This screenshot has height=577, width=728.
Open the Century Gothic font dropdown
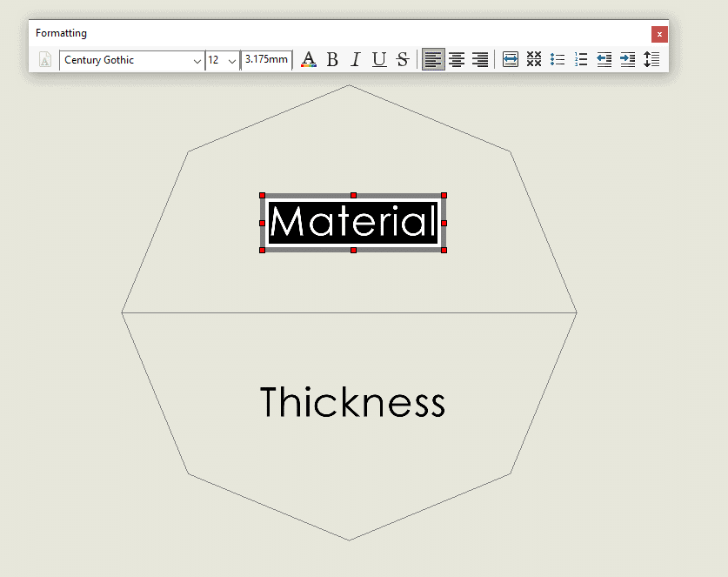[197, 60]
